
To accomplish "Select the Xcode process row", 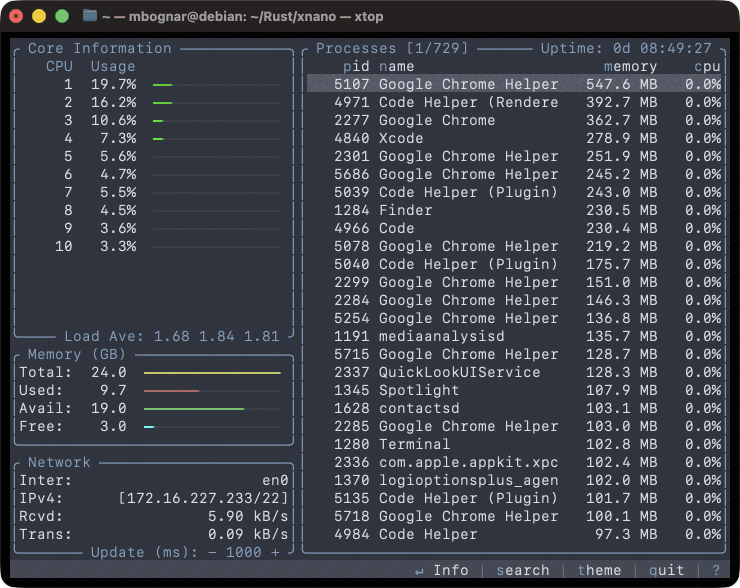I will 514,138.
